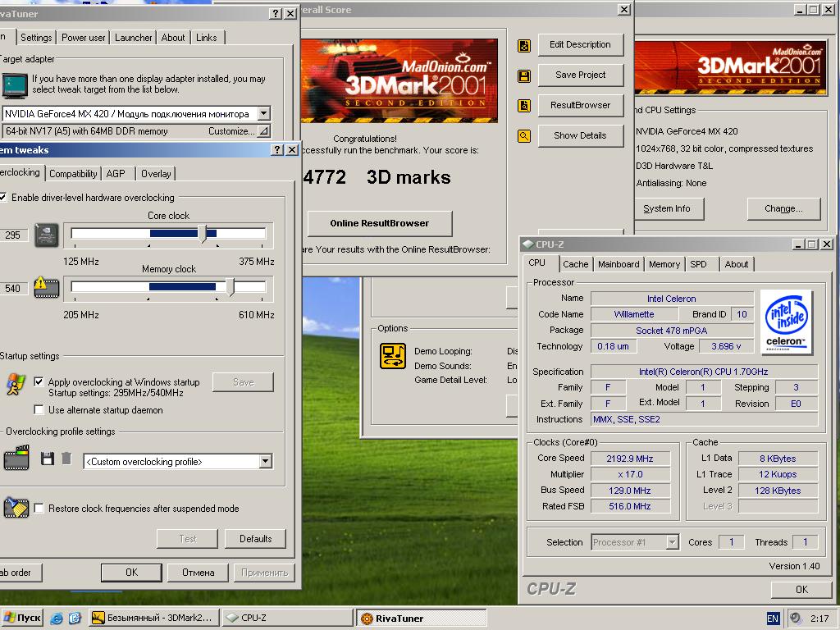Click the help question mark in the System tweaks title bar
Viewport: 840px width, 630px height.
277,150
